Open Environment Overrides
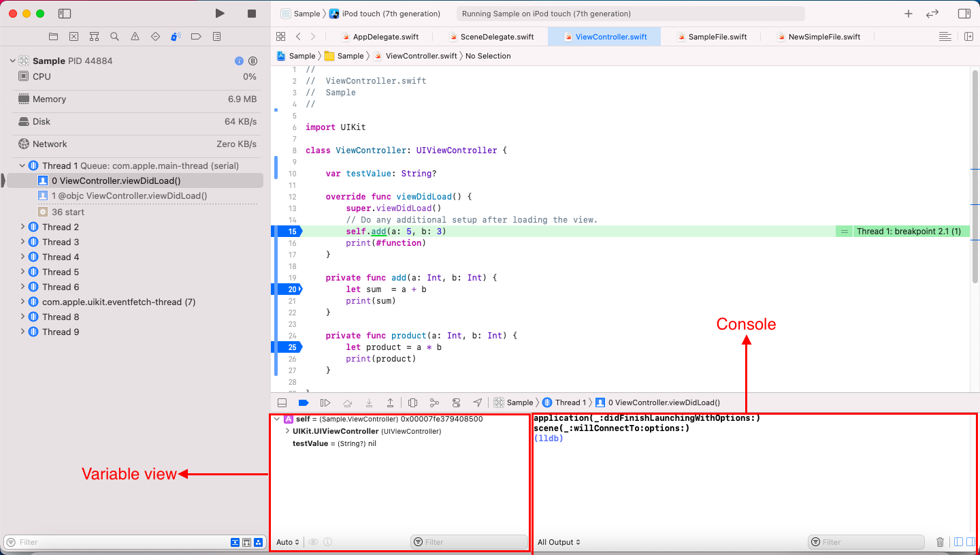Image resolution: width=980 pixels, height=555 pixels. click(456, 402)
